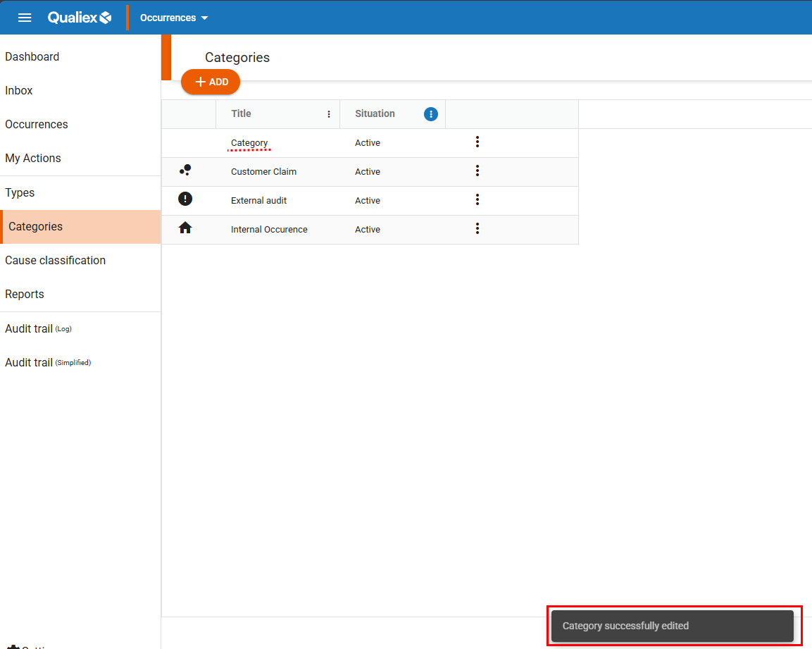
Task: Click the orange ADD button
Action: click(211, 82)
